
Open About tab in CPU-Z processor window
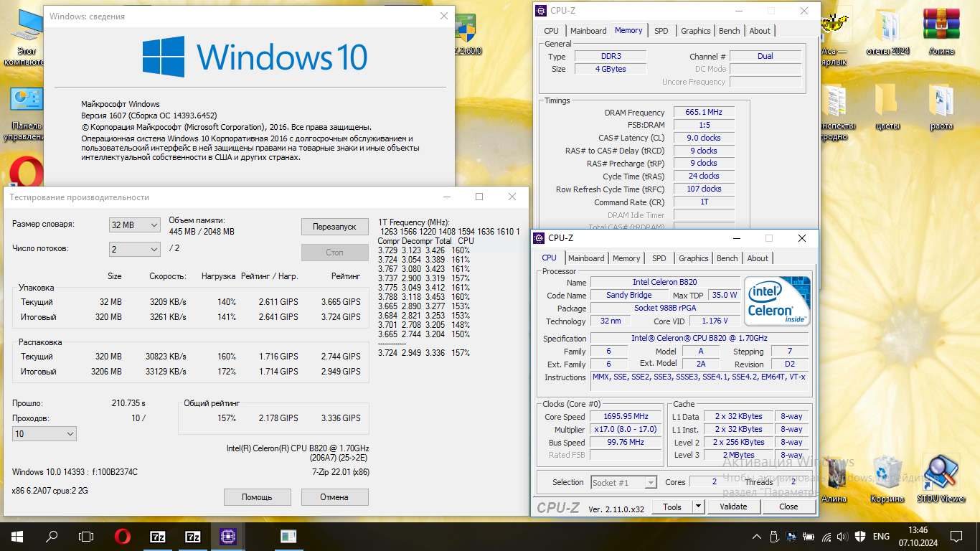point(758,258)
